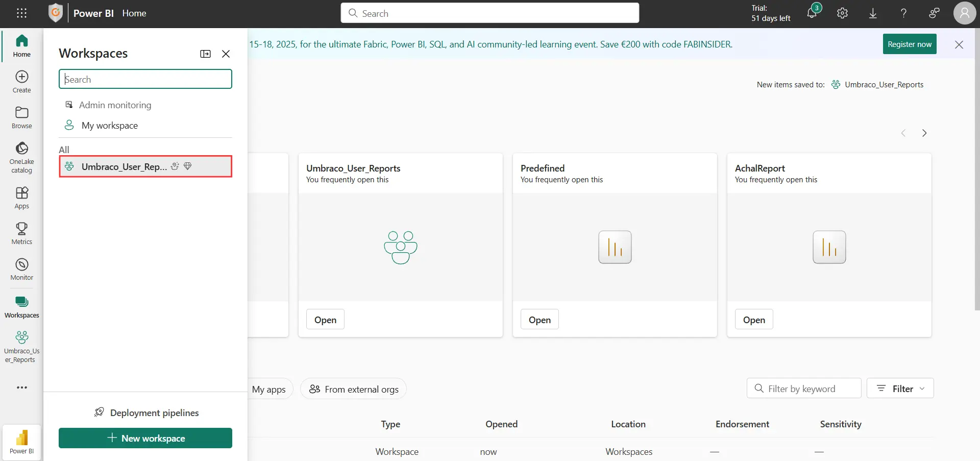The width and height of the screenshot is (980, 461).
Task: Sort by the Opened column
Action: [501, 424]
